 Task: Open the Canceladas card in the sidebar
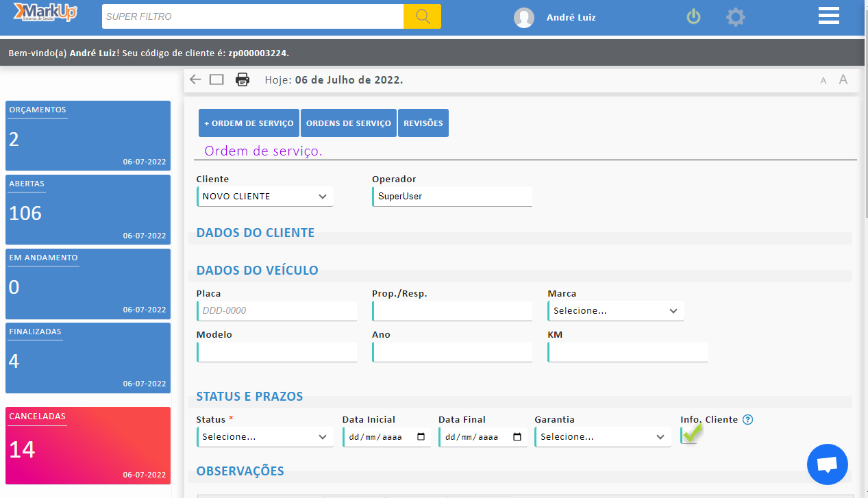tap(88, 445)
